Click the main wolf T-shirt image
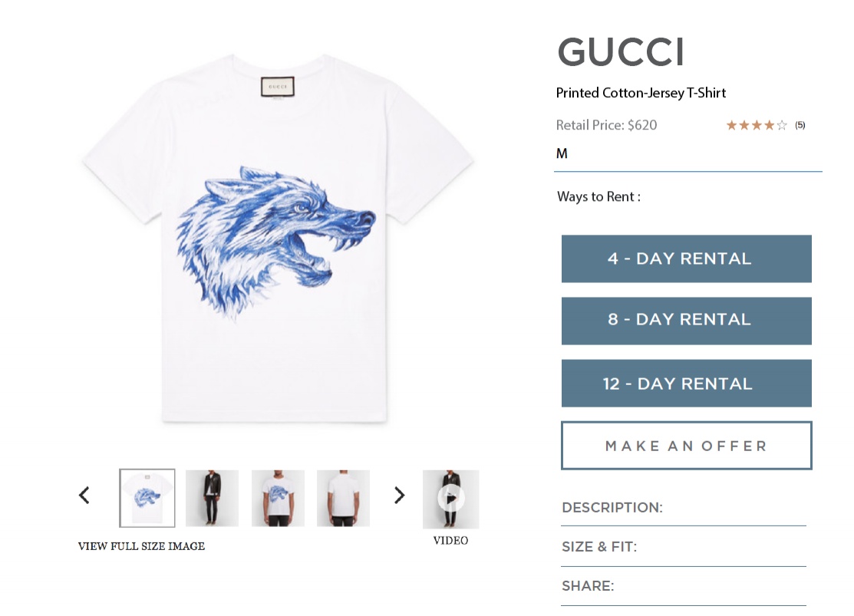This screenshot has width=854, height=616. [x=278, y=238]
